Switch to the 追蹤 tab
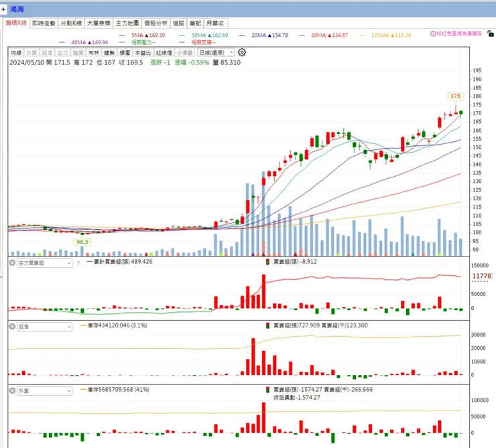The image size is (496, 448). 178,23
